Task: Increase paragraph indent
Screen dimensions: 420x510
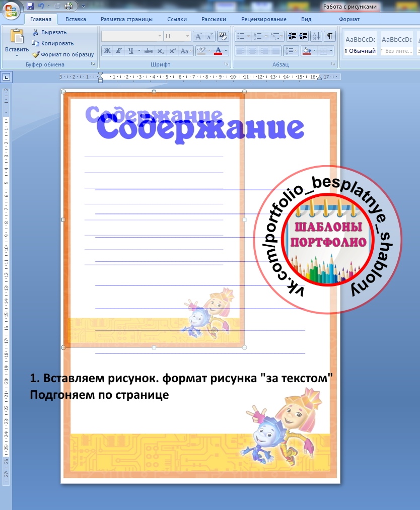Action: 304,36
